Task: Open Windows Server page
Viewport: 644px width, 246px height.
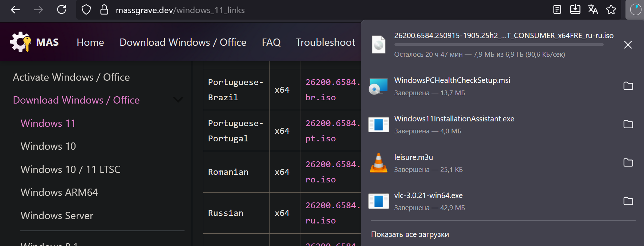Action: click(57, 215)
